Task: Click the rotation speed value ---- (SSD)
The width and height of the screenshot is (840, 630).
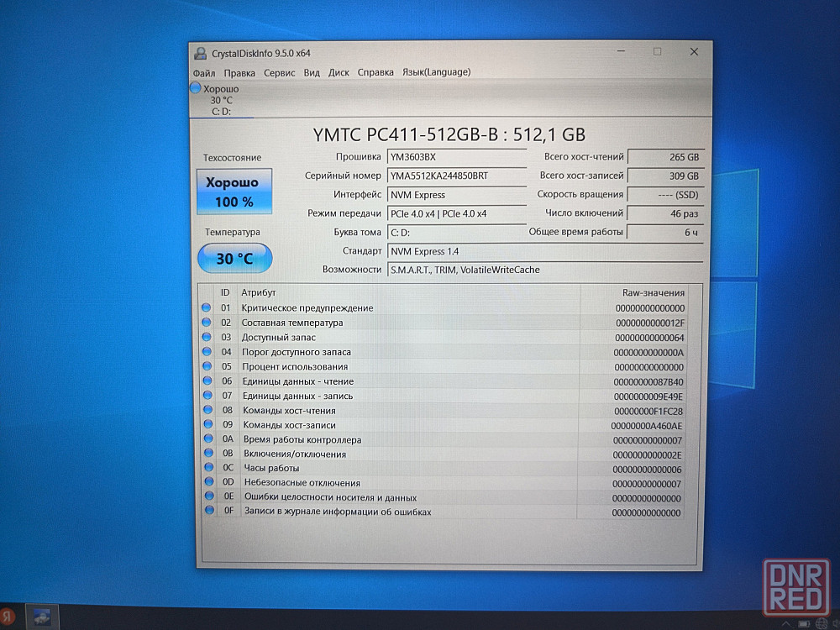Action: tap(664, 195)
